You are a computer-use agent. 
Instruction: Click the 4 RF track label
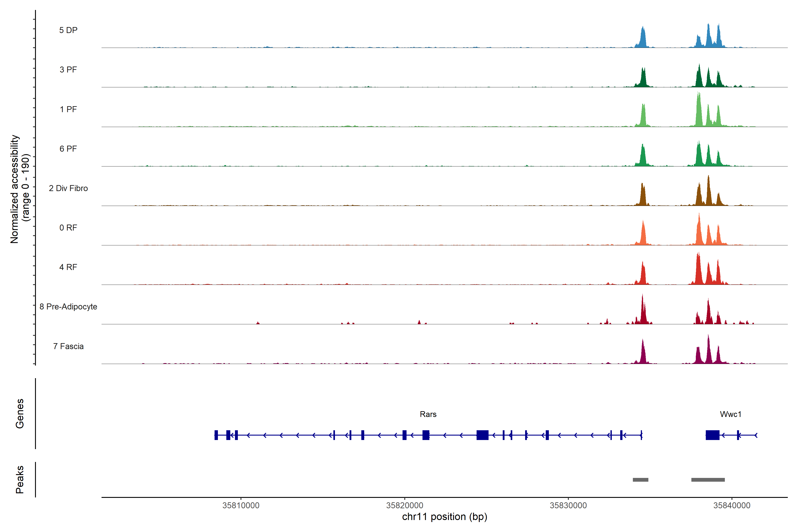point(68,267)
